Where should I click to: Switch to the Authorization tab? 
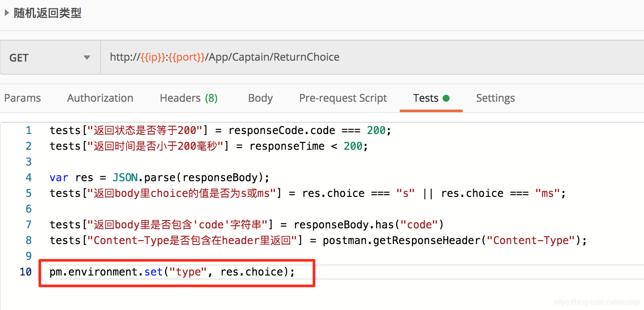click(100, 98)
